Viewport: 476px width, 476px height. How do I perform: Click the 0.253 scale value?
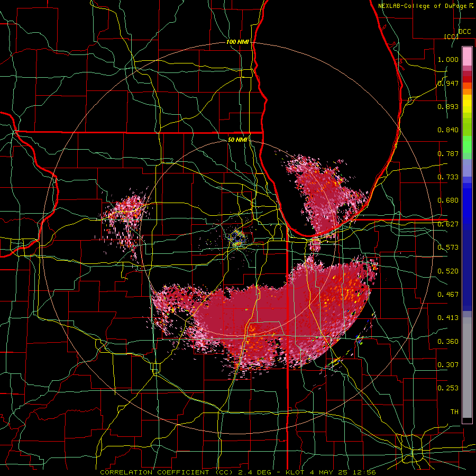pos(448,388)
